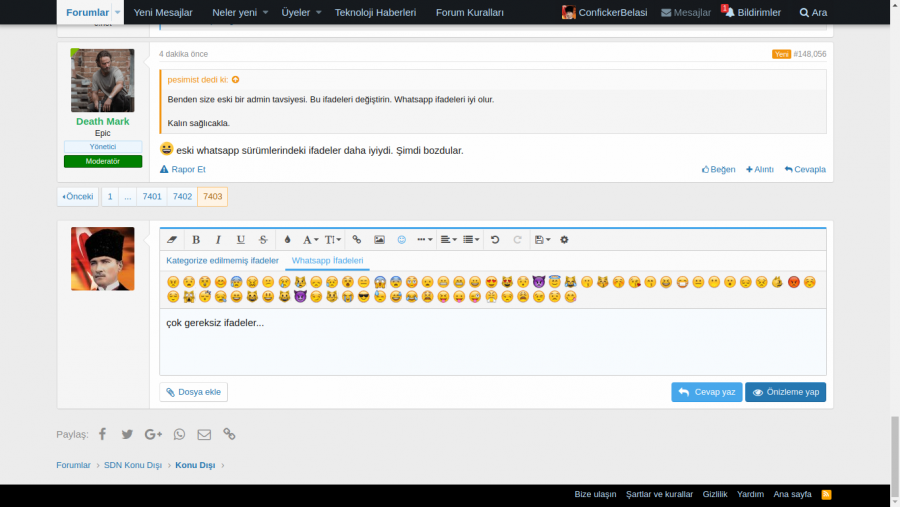Click the redo icon in editor

tap(517, 239)
